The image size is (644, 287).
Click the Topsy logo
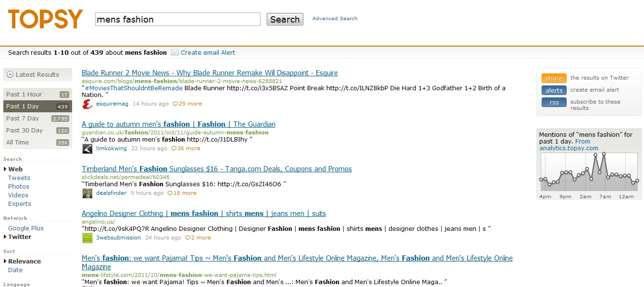(x=46, y=19)
